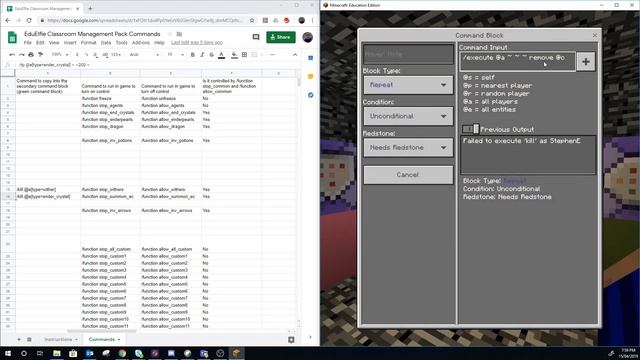The image size is (640, 360).
Task: Open a new Chrome tab
Action: [x=90, y=8]
